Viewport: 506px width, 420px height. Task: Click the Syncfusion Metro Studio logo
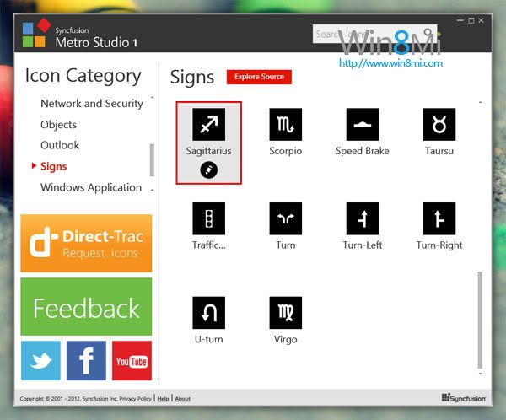tap(37, 33)
